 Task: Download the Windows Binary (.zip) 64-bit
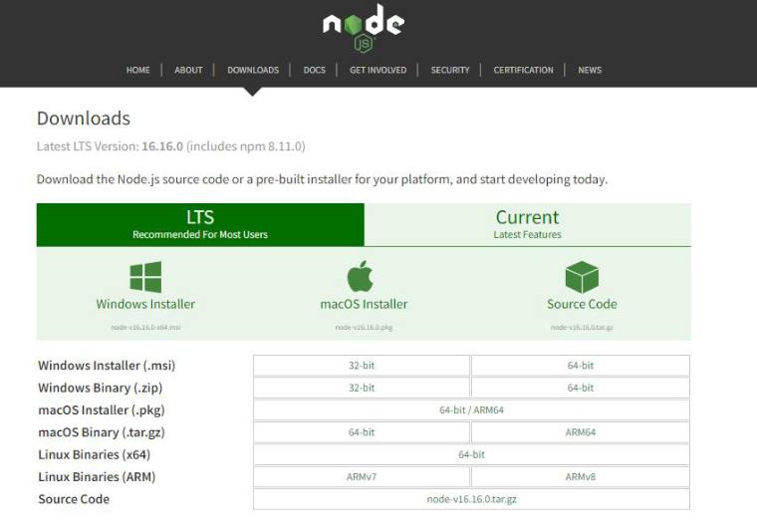tap(581, 388)
